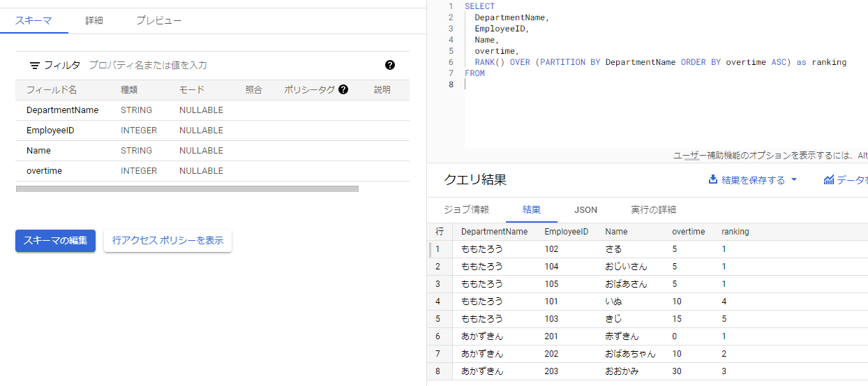Image resolution: width=868 pixels, height=386 pixels.
Task: Open the filter help question mark icon
Action: 390,65
